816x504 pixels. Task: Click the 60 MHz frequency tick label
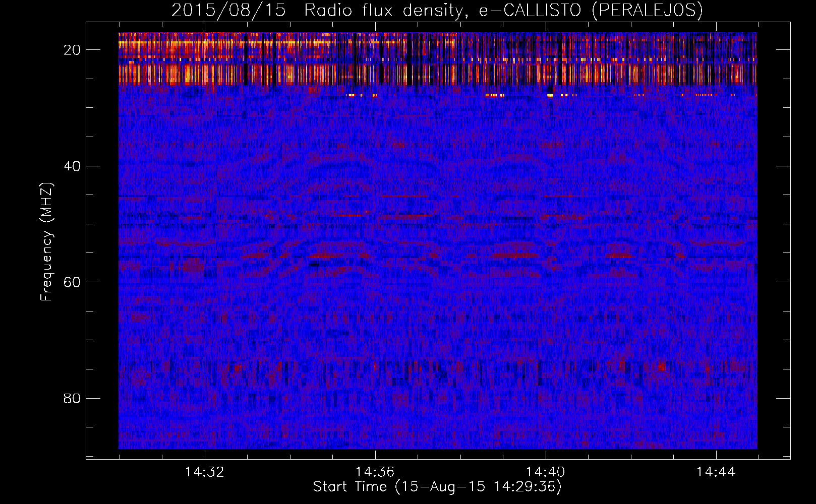point(72,282)
